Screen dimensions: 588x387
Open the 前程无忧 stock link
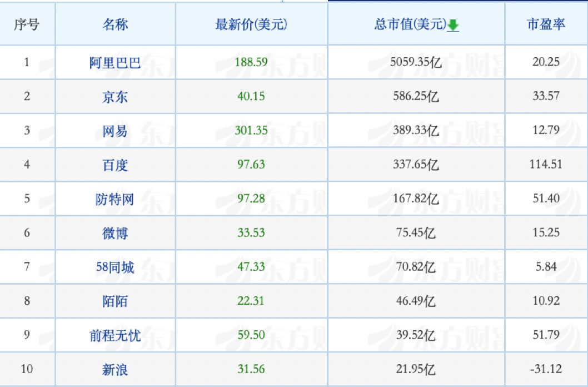115,335
